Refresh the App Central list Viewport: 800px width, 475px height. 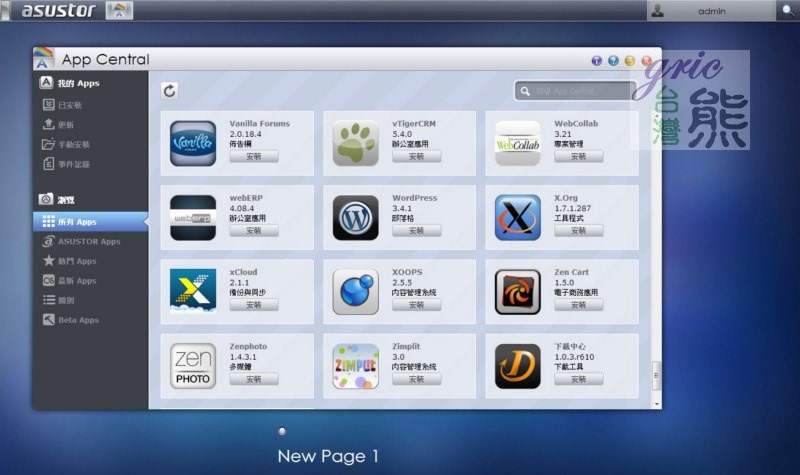(169, 91)
